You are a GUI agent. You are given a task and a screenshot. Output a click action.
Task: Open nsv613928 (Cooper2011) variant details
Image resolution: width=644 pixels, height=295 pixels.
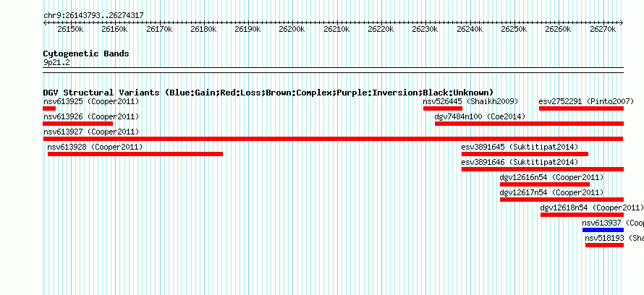click(x=95, y=147)
